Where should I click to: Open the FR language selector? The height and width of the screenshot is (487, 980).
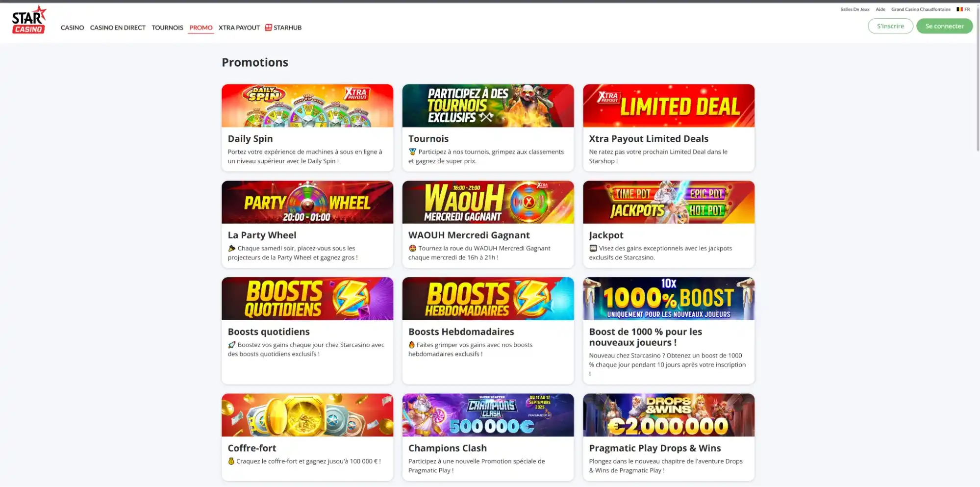pos(967,9)
